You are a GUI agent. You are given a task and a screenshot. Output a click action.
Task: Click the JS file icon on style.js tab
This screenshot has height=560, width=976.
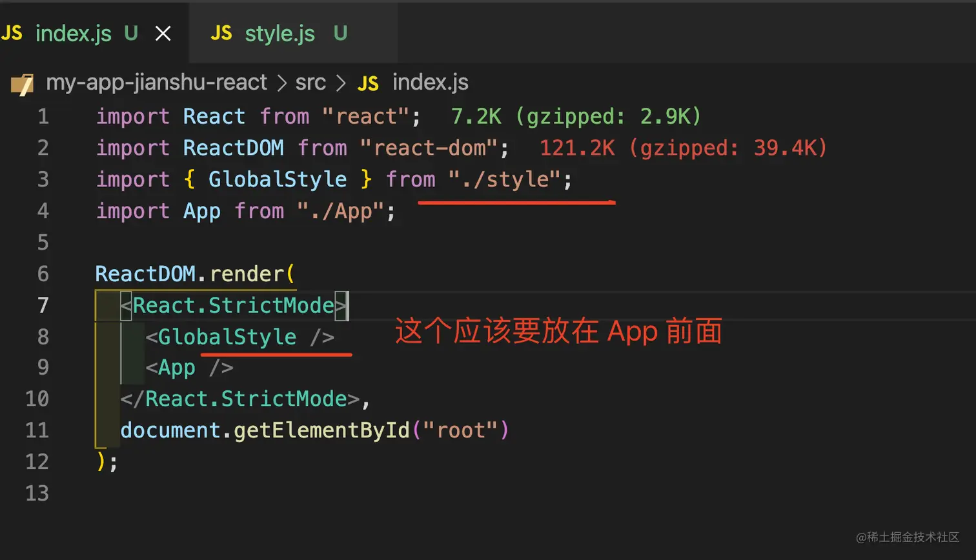tap(221, 33)
